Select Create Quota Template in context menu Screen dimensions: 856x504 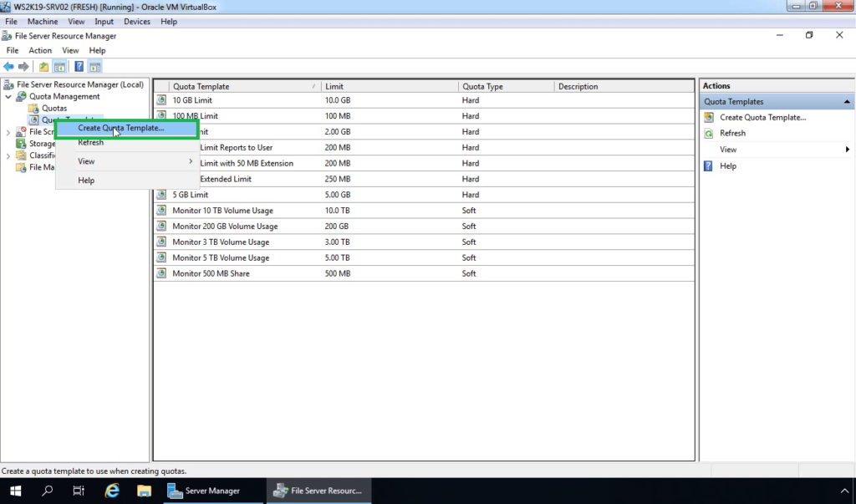coord(127,129)
